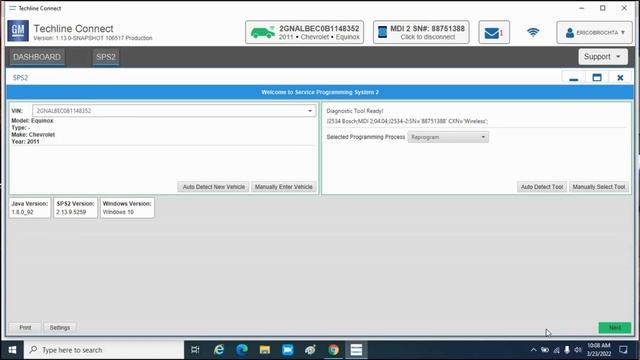The height and width of the screenshot is (360, 640).
Task: Click Auto Detect Tool button
Action: (542, 187)
